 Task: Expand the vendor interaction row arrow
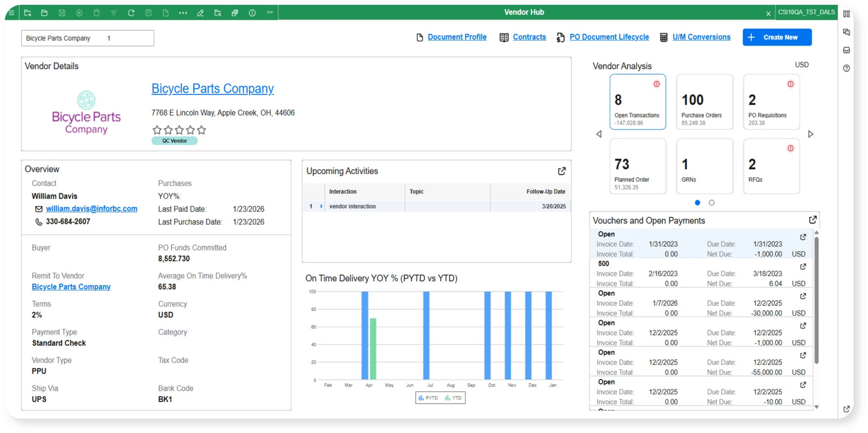pos(321,206)
